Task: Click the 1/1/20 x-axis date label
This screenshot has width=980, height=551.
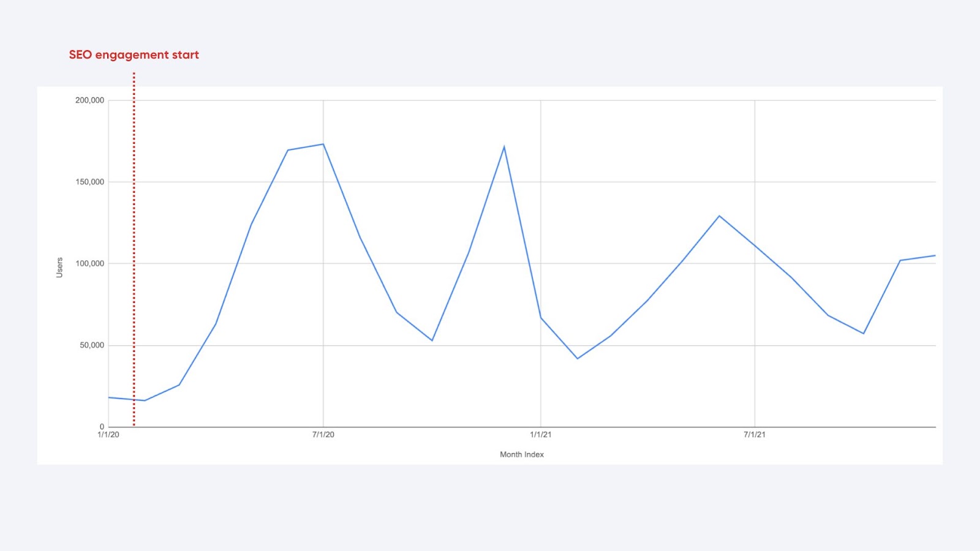Action: coord(108,435)
